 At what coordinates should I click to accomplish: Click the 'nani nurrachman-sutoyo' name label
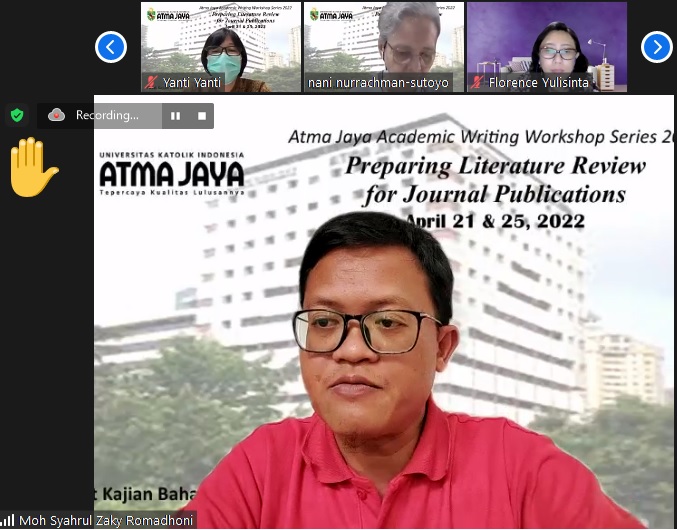[x=379, y=82]
